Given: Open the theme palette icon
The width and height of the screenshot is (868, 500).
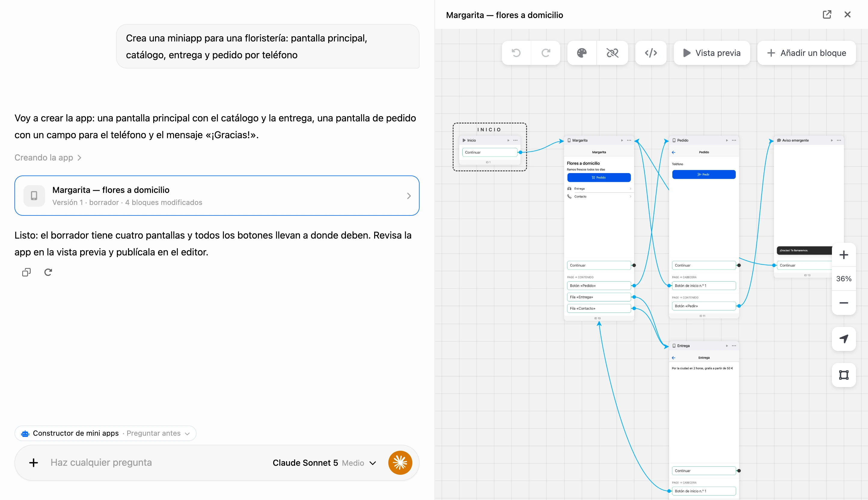Looking at the screenshot, I should click(x=582, y=53).
